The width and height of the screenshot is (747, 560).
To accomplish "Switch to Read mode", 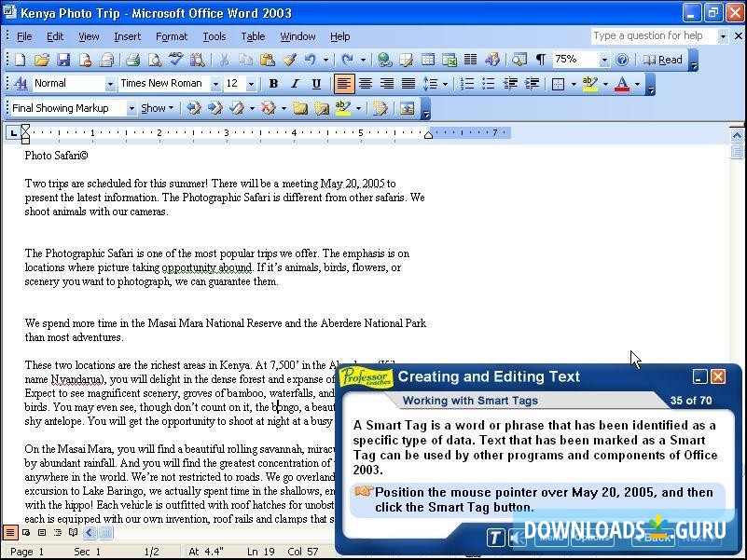I will pos(667,60).
